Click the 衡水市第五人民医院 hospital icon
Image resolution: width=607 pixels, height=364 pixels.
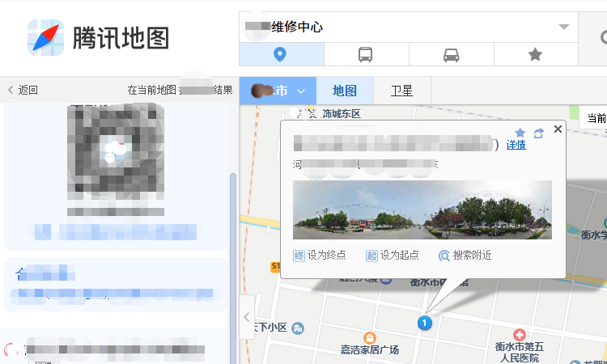point(519,335)
